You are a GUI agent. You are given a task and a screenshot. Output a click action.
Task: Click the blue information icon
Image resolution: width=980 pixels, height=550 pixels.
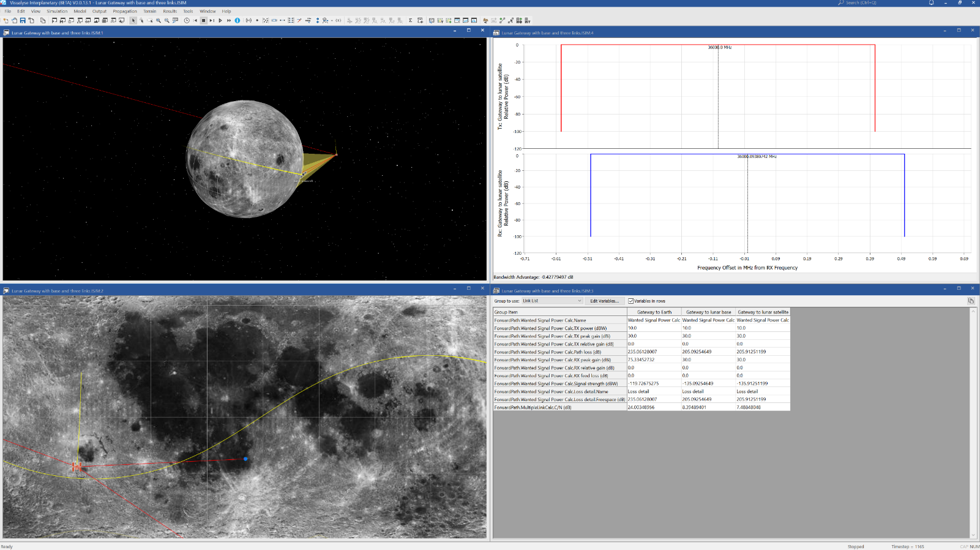click(238, 20)
